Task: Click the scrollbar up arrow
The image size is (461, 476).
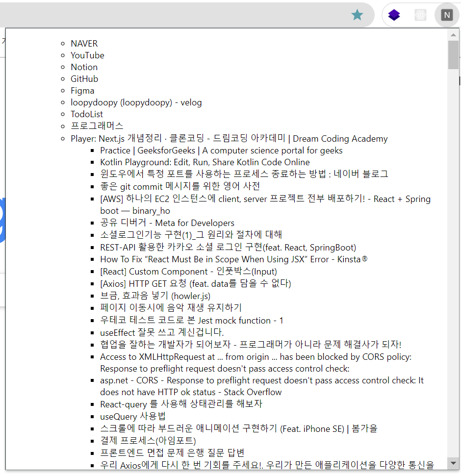Action: 453,35
